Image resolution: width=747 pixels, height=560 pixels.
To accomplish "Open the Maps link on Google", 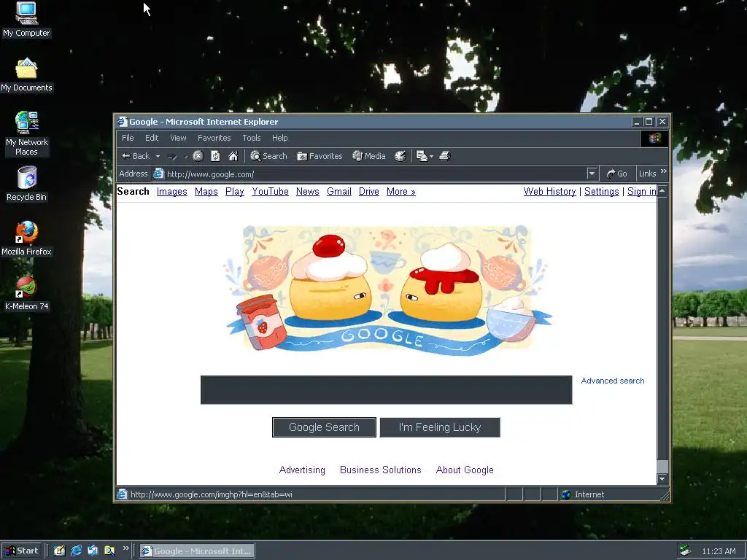I will click(x=206, y=192).
